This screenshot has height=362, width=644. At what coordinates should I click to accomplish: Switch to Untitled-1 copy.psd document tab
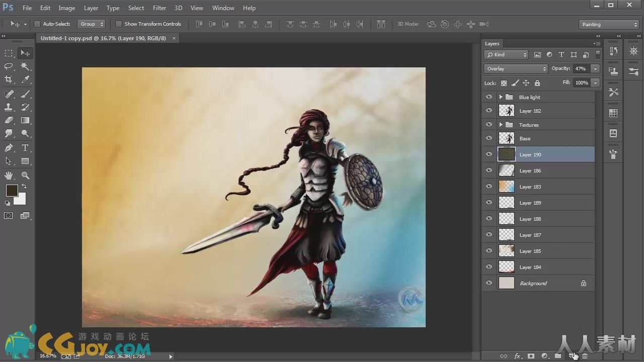103,38
